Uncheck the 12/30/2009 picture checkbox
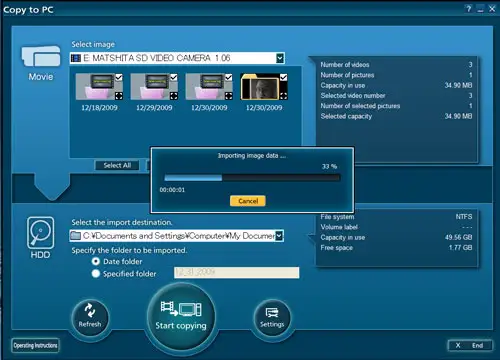This screenshot has width=500, height=360. [x=283, y=77]
